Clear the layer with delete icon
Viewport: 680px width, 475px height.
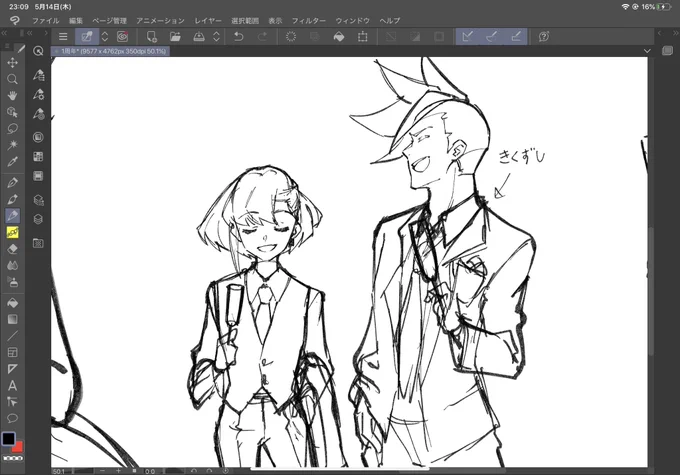291,36
